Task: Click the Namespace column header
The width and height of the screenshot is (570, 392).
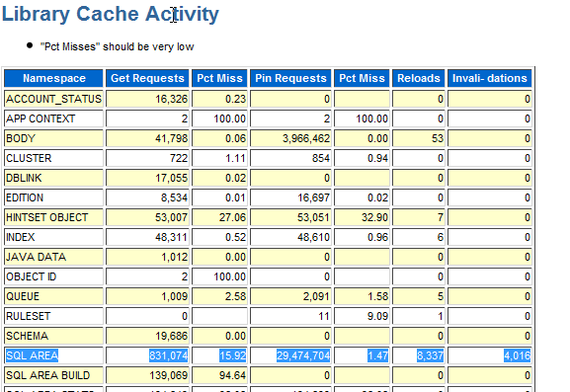Action: coord(53,78)
